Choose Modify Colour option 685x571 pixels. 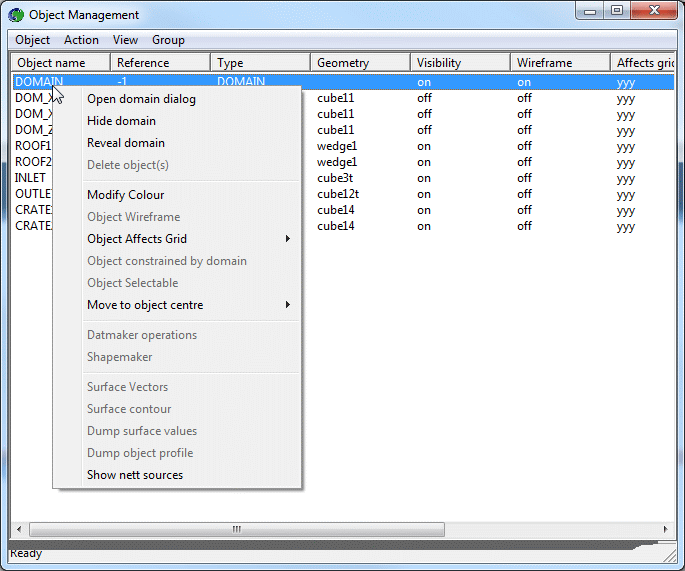[x=125, y=195]
